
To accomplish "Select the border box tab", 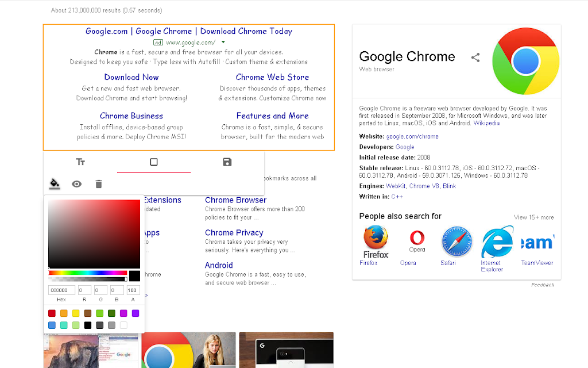I will (154, 162).
